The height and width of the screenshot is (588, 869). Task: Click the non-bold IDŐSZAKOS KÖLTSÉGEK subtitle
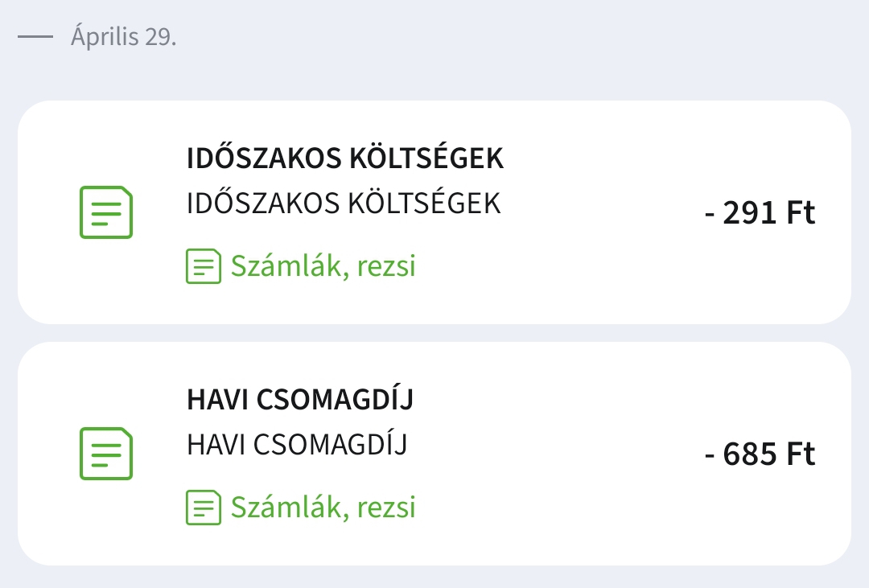pos(344,204)
